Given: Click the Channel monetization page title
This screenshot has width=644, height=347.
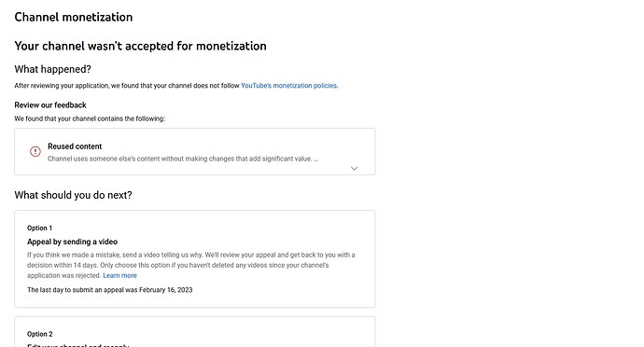Looking at the screenshot, I should (x=74, y=17).
